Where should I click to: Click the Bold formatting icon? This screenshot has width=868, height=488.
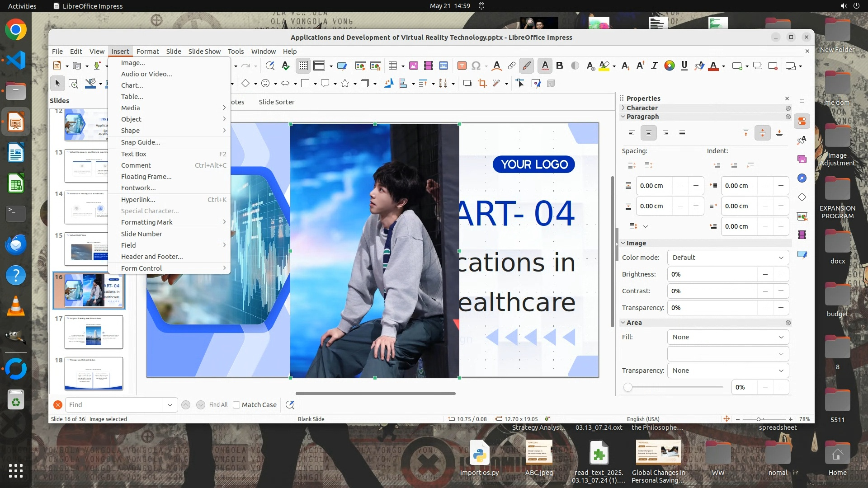tap(560, 66)
